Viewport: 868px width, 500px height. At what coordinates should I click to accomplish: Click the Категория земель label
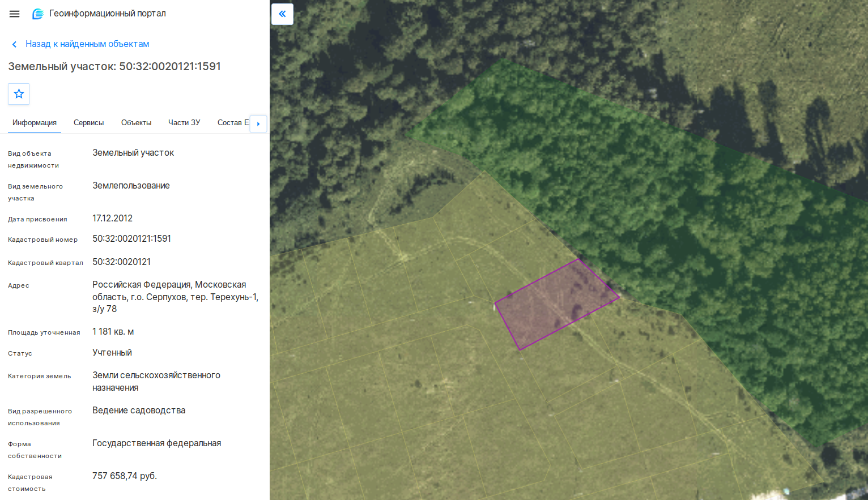click(x=40, y=376)
